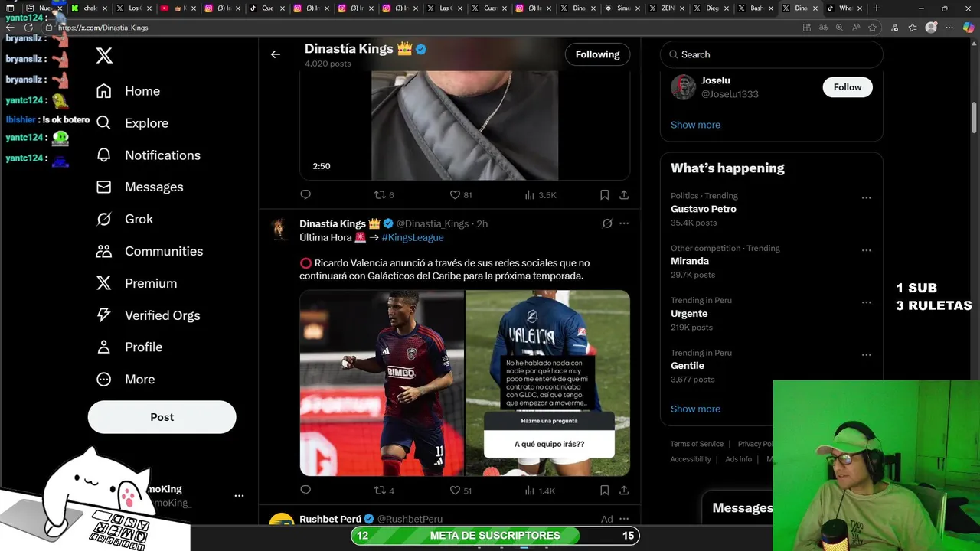The height and width of the screenshot is (551, 980).
Task: Open the post options three-dot menu for Dinastía Kings
Action: click(624, 223)
